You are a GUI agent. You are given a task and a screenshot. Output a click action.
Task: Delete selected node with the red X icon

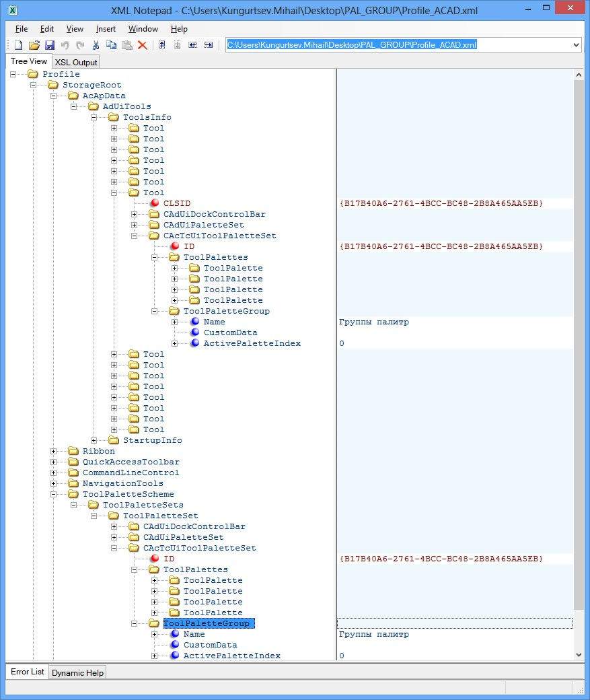[x=142, y=44]
